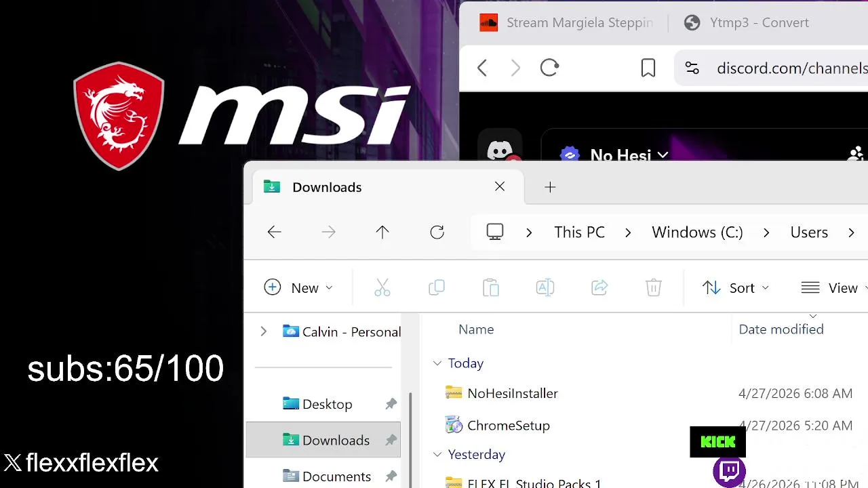Click This PC breadcrumb

point(579,232)
